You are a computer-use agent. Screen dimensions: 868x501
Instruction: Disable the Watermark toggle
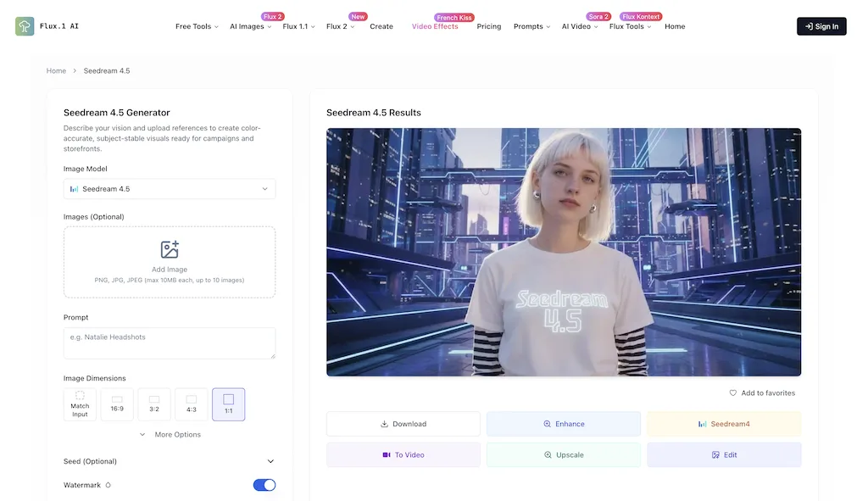[264, 484]
